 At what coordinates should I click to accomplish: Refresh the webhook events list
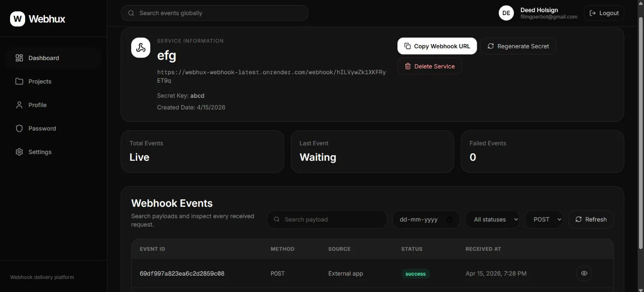591,219
